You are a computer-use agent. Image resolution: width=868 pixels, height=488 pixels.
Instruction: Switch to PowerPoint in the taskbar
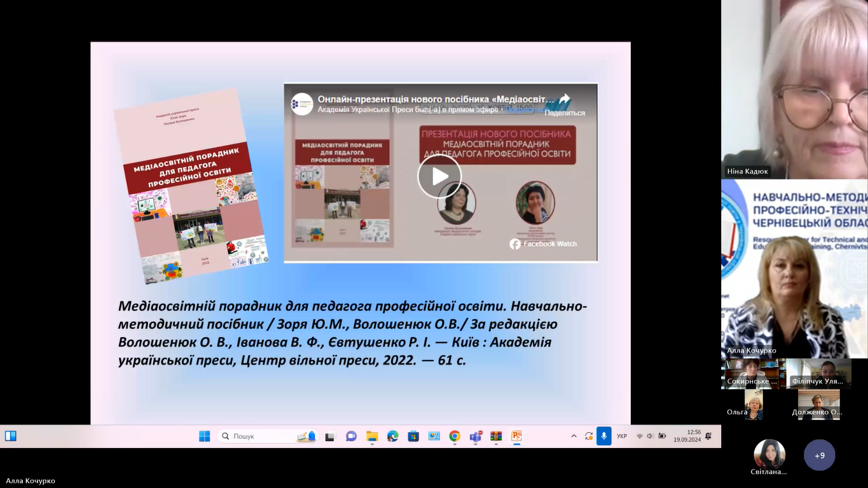[516, 436]
